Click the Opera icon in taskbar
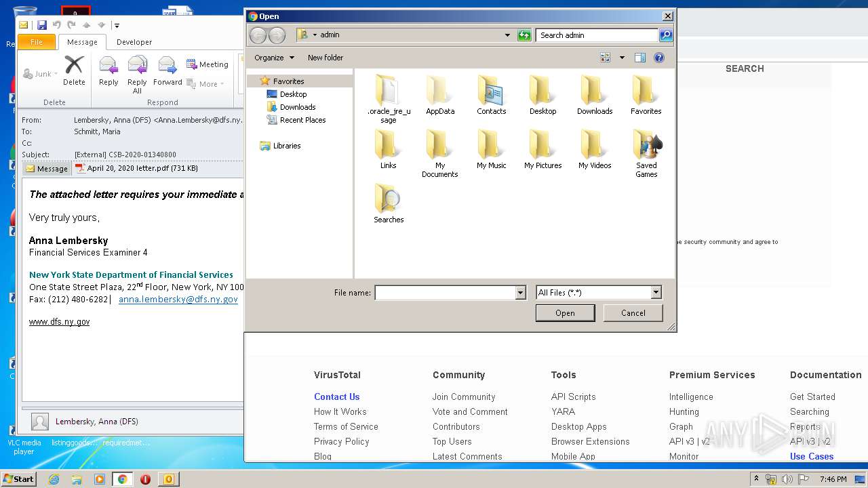Image resolution: width=868 pixels, height=488 pixels. point(145,479)
